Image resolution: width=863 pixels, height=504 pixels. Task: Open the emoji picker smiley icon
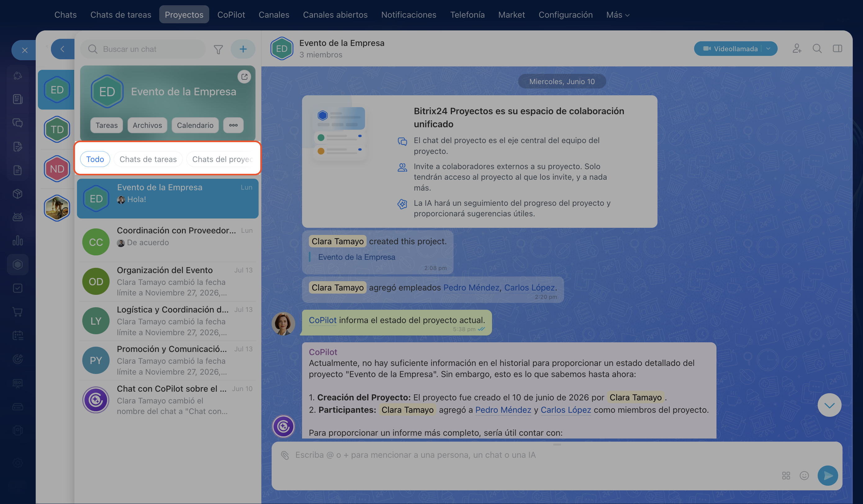(x=804, y=475)
